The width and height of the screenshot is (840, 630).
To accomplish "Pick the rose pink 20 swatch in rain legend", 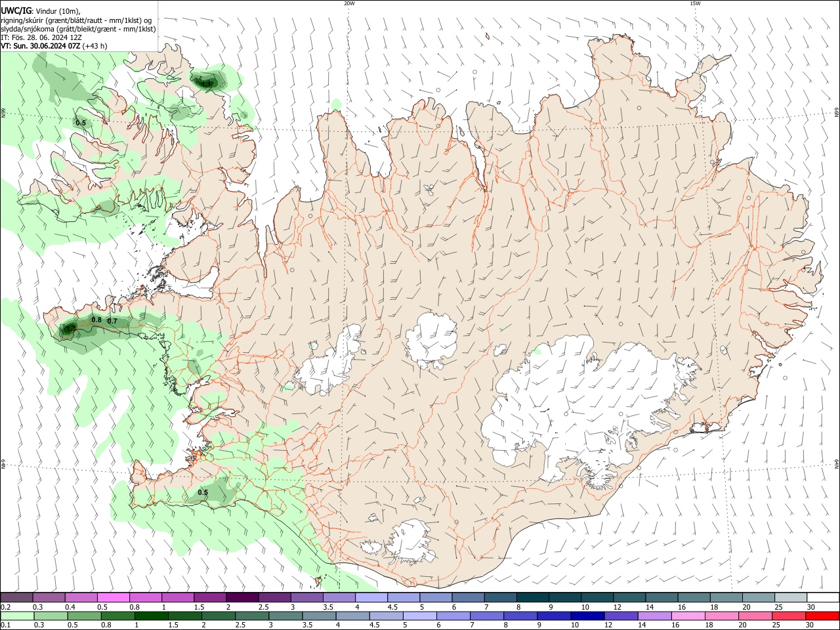I will click(755, 616).
